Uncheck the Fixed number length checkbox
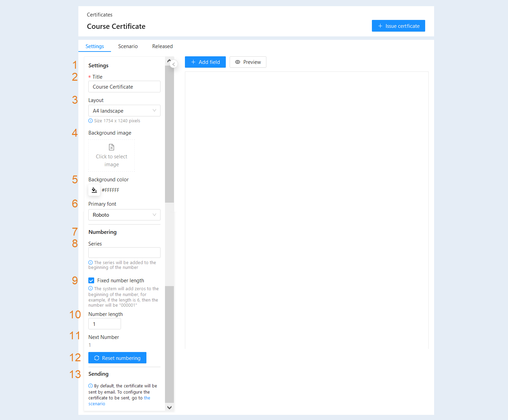Image resolution: width=508 pixels, height=420 pixels. 91,280
